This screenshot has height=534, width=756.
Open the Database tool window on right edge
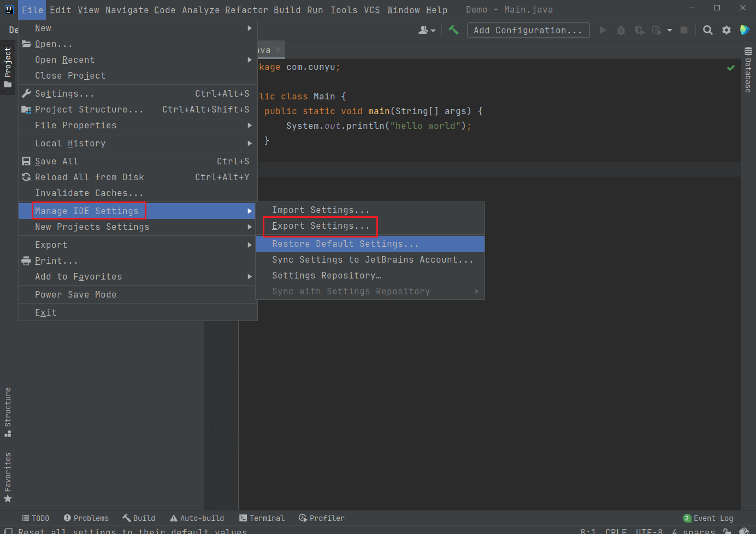(x=748, y=70)
